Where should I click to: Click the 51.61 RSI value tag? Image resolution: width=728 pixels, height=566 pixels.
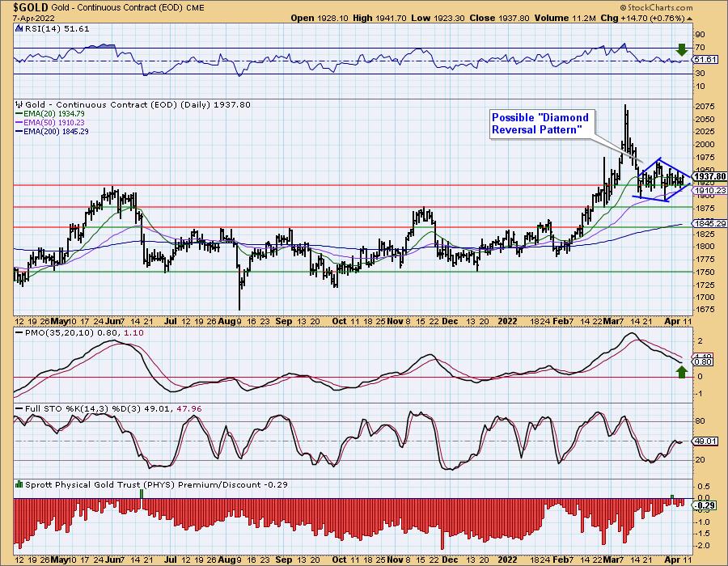705,59
